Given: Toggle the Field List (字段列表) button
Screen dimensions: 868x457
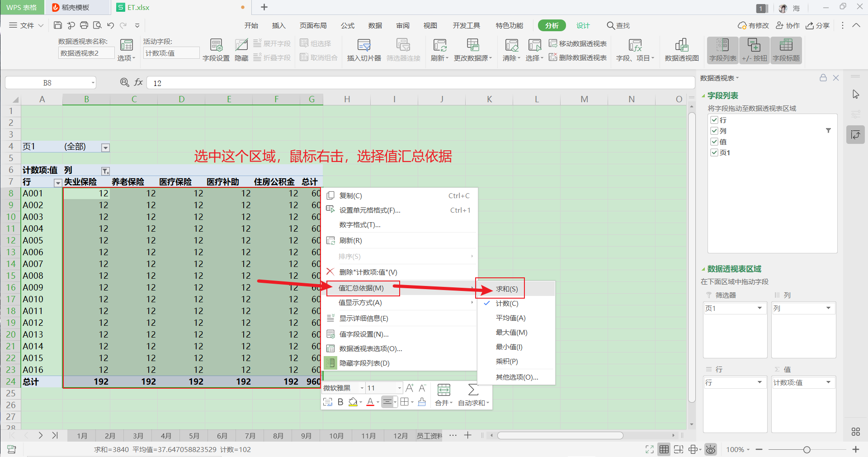Looking at the screenshot, I should pyautogui.click(x=722, y=50).
